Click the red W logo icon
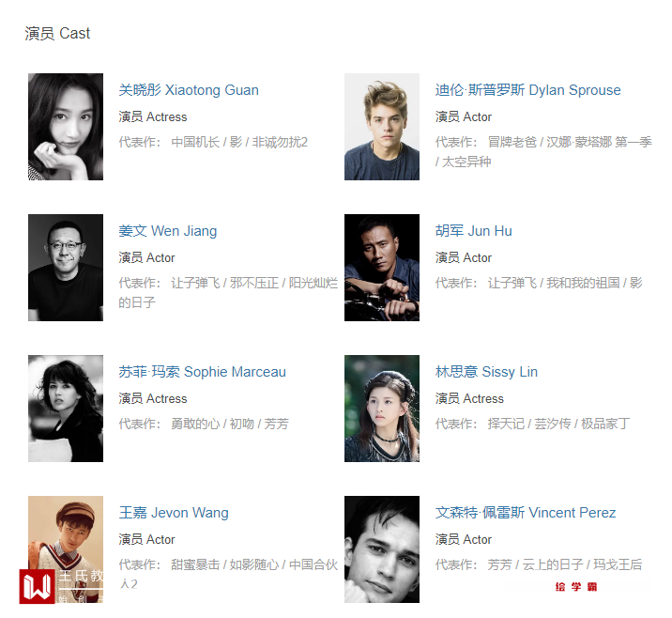672x618 pixels. click(37, 586)
